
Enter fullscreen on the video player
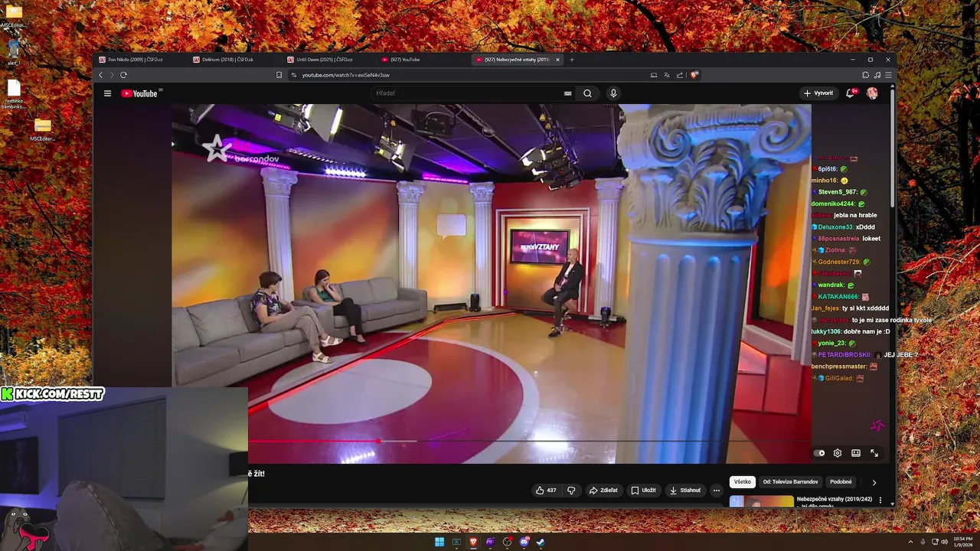tap(874, 453)
